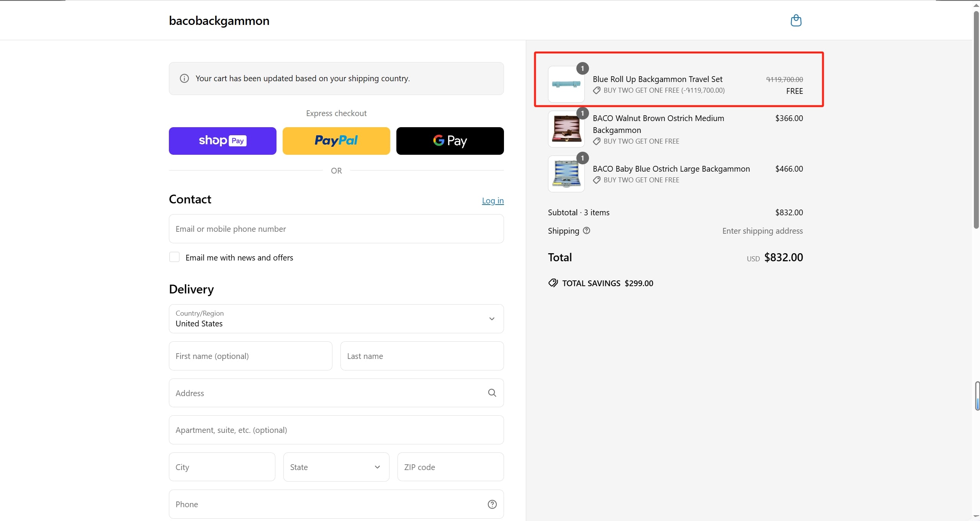Focus the City field

[x=222, y=467]
